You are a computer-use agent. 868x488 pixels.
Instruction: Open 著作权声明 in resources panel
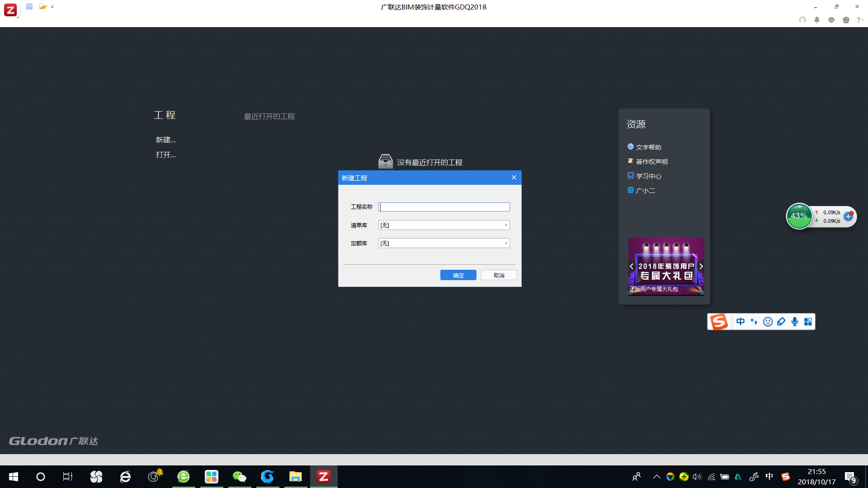tap(647, 162)
